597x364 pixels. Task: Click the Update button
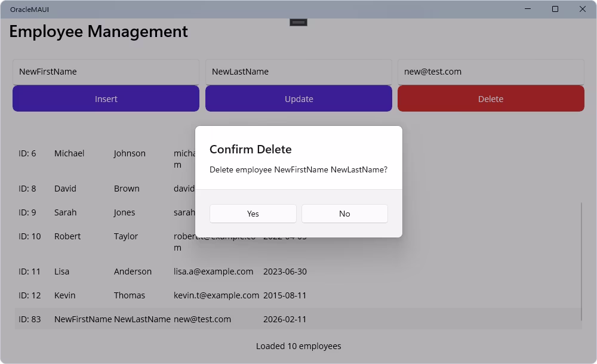point(298,98)
